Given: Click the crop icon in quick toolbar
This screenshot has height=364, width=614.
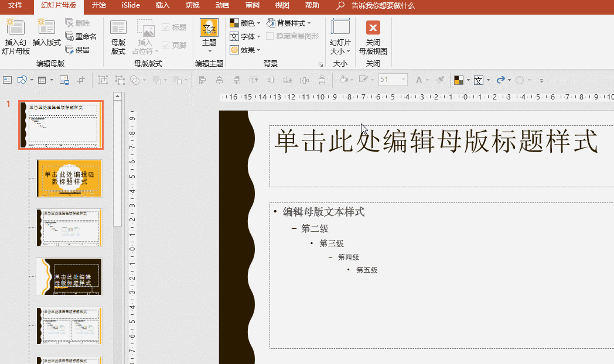Looking at the screenshot, I should tap(81, 80).
